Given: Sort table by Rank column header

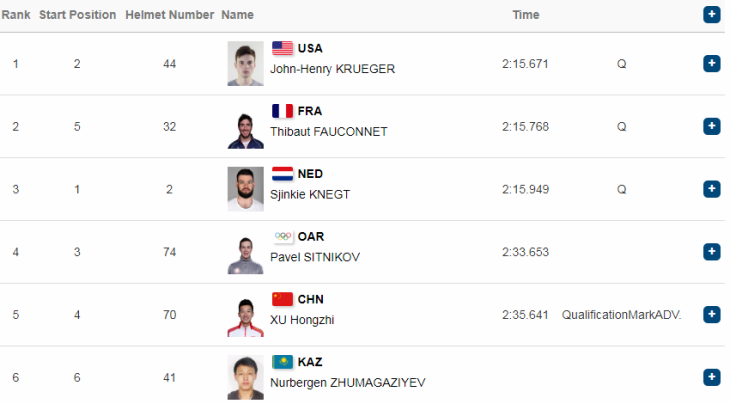Looking at the screenshot, I should coord(16,15).
